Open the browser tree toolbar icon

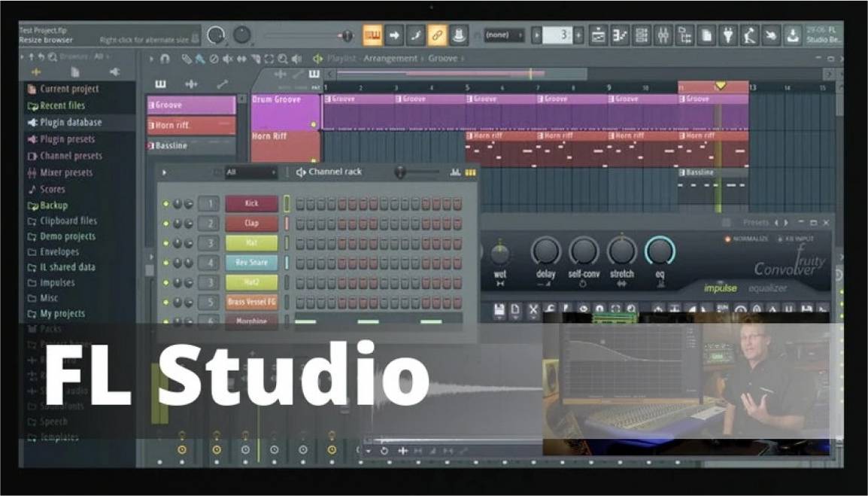point(684,35)
